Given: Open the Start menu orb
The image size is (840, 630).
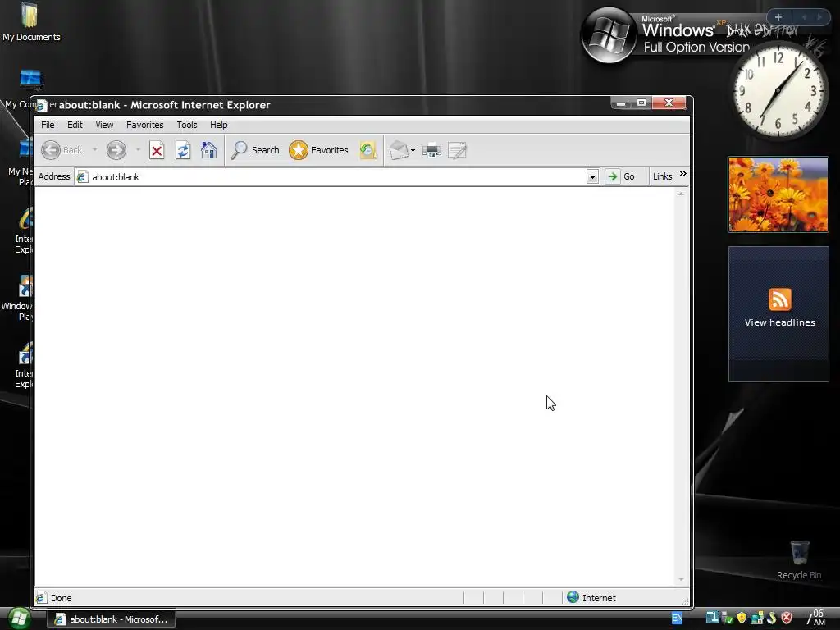Looking at the screenshot, I should click(x=18, y=619).
